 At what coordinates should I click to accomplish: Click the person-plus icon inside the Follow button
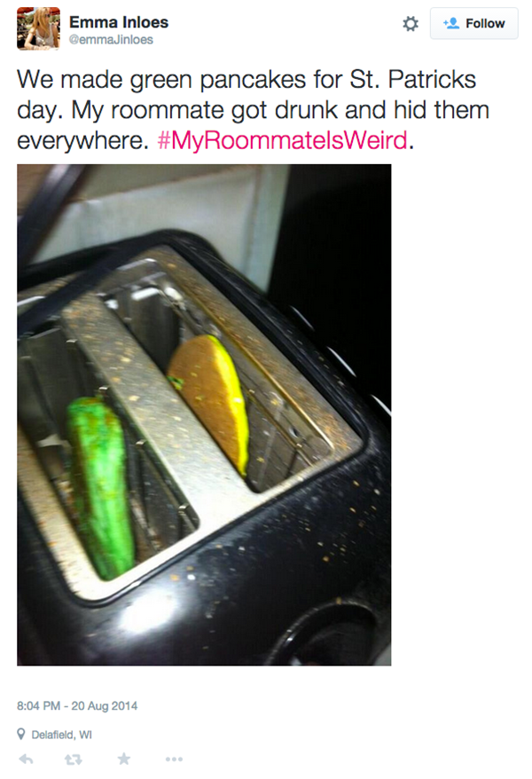[450, 23]
